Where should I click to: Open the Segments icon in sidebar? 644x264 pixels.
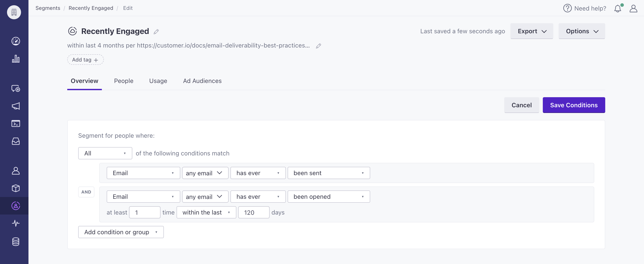pyautogui.click(x=16, y=206)
